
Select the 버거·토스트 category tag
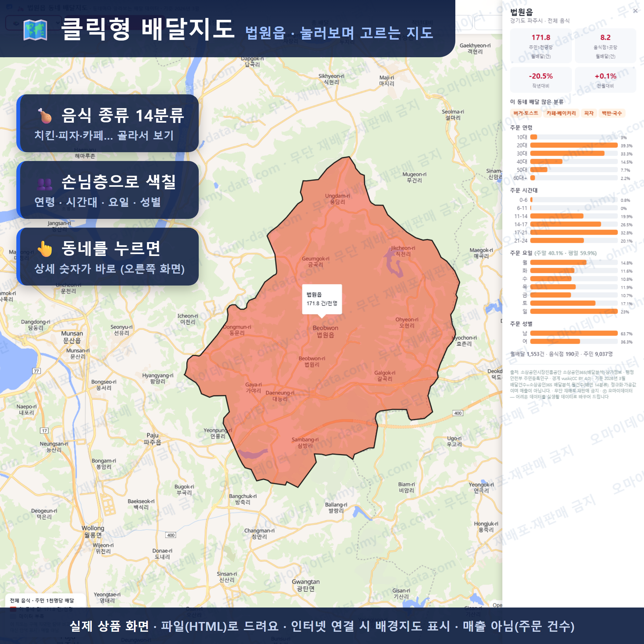tap(526, 113)
